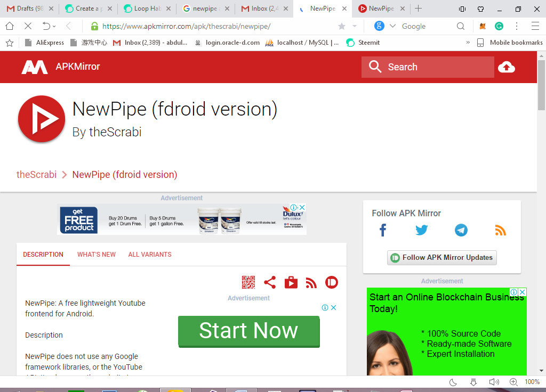Click the 100% zoom level

click(x=532, y=382)
